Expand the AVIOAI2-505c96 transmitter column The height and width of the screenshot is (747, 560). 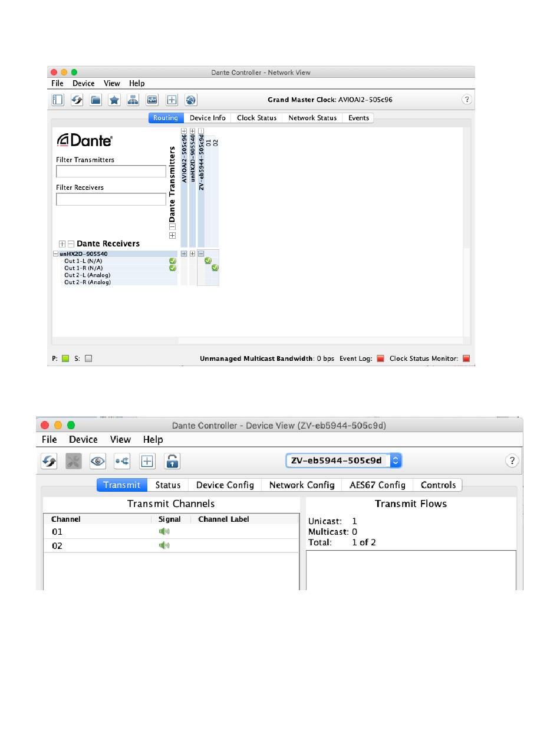(184, 131)
